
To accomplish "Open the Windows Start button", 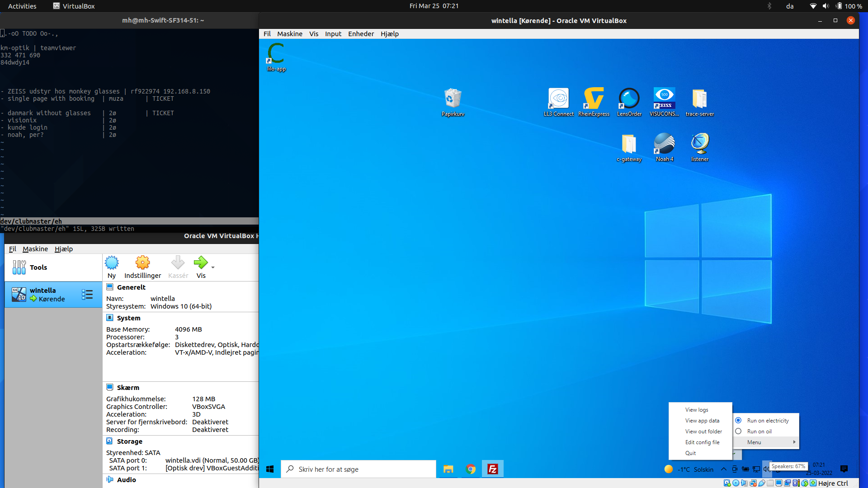I will (x=270, y=469).
